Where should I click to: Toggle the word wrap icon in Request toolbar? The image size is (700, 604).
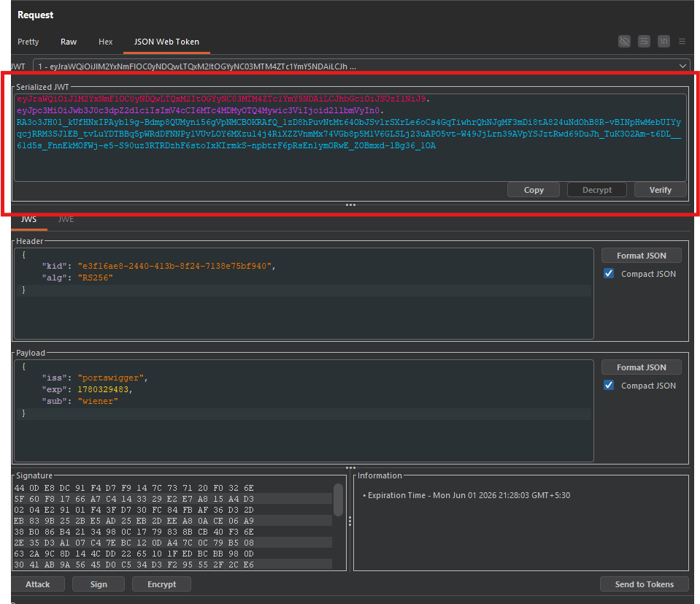click(644, 42)
